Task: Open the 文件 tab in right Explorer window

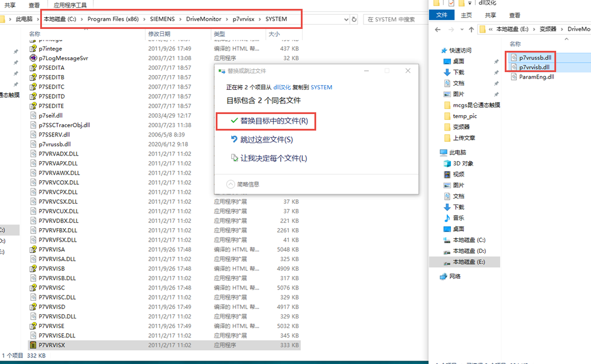Action: click(441, 15)
